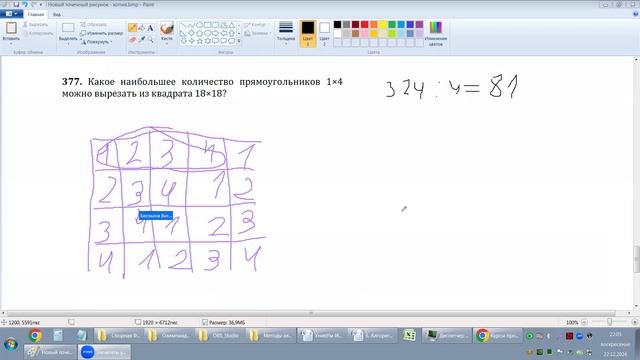Click Resize (Изменить размер) button
The image size is (640, 360).
pos(101,33)
